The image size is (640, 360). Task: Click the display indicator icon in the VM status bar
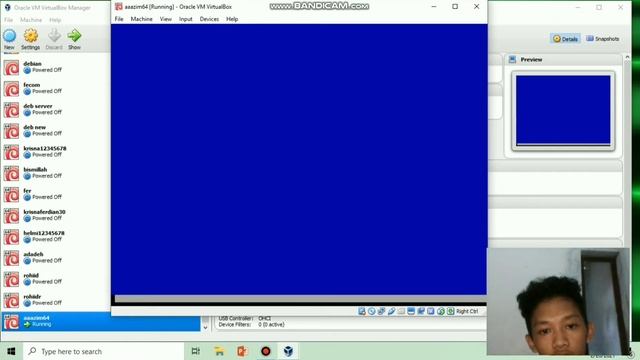coord(411,311)
